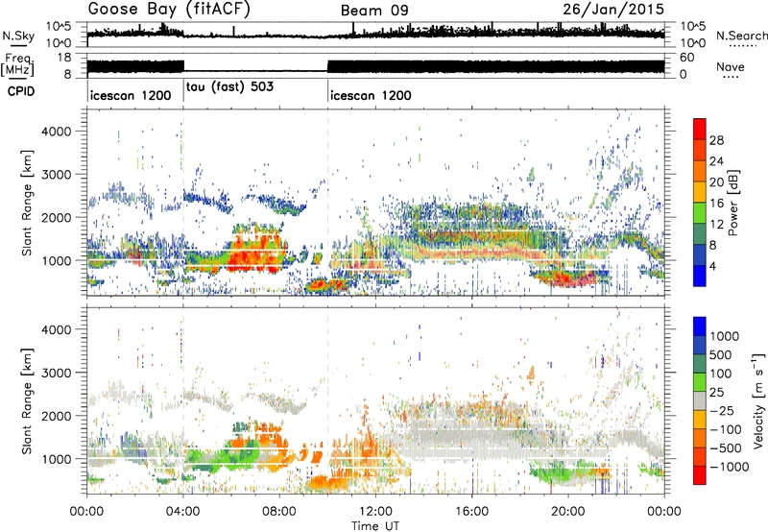The image size is (768, 532).
Task: Click the 16 label on Power colorbar
Action: [716, 204]
